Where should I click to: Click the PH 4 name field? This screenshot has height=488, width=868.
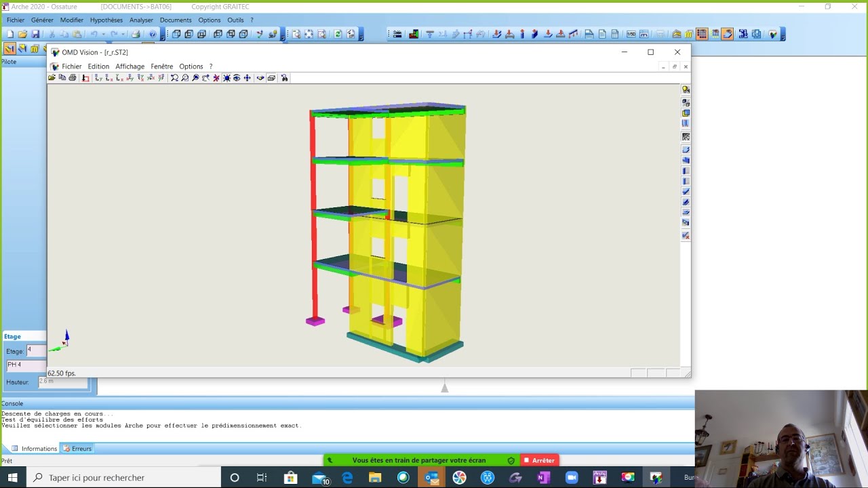26,365
